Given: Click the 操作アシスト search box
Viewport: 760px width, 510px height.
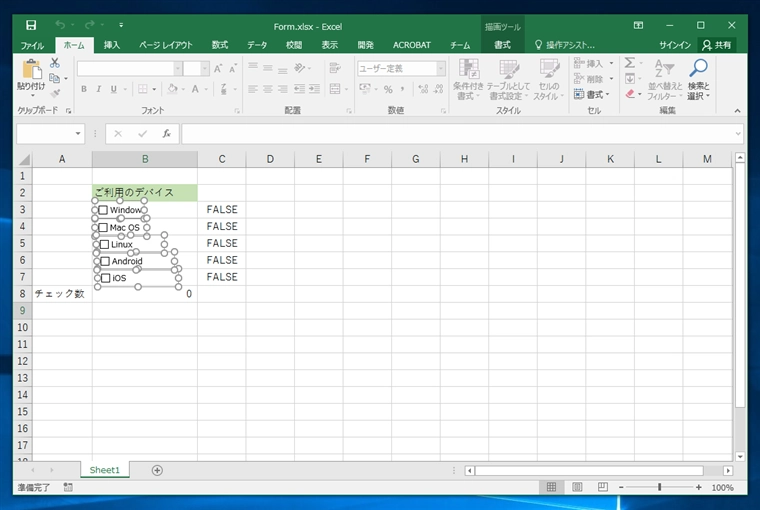Looking at the screenshot, I should [x=565, y=45].
